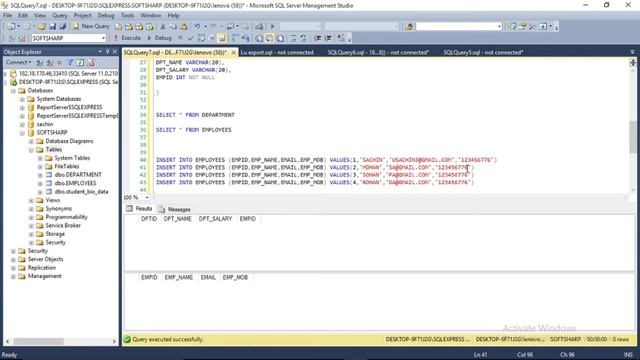Click the Find combo box in the toolbar
Image resolution: width=640 pixels, height=360 pixels.
(x=458, y=26)
